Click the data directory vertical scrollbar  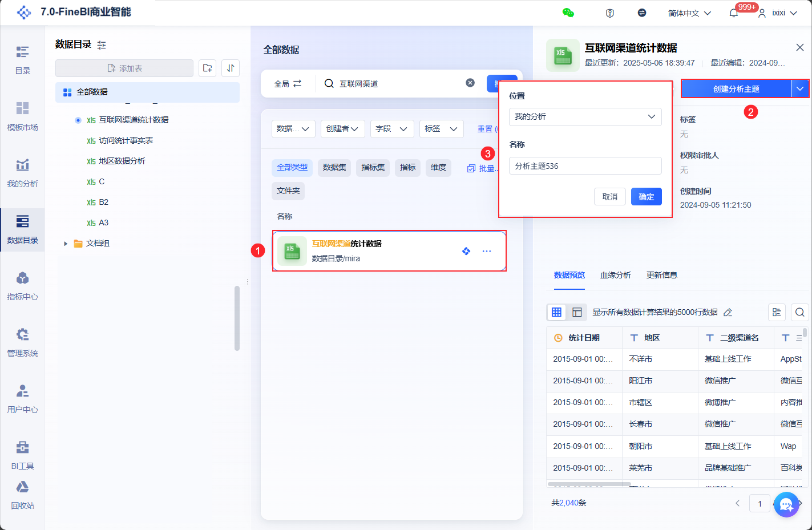237,318
